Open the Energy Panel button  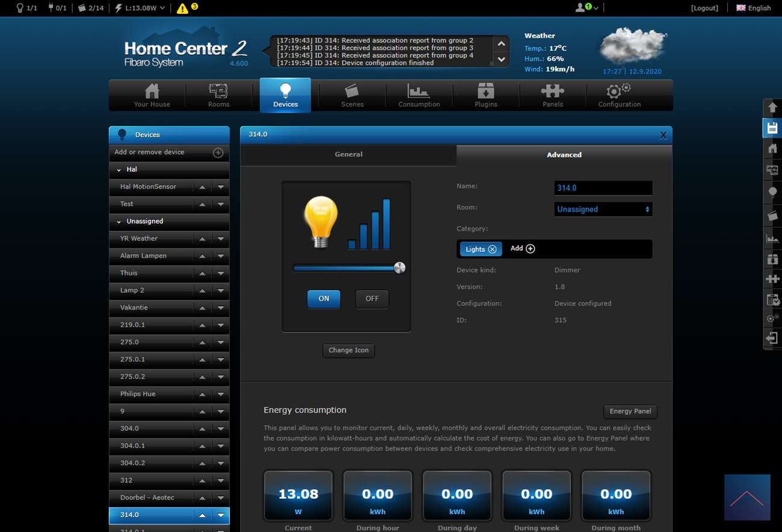pos(630,411)
